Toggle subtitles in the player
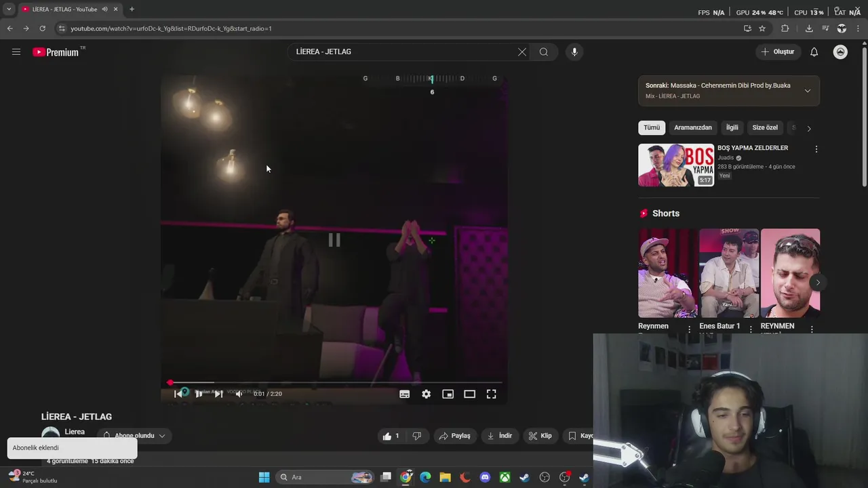The image size is (868, 488). [x=405, y=394]
